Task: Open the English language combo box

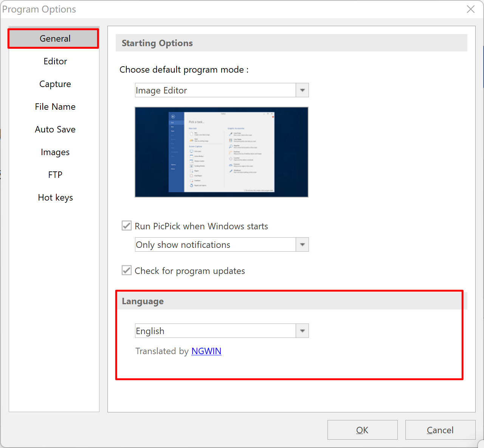Action: (222, 331)
